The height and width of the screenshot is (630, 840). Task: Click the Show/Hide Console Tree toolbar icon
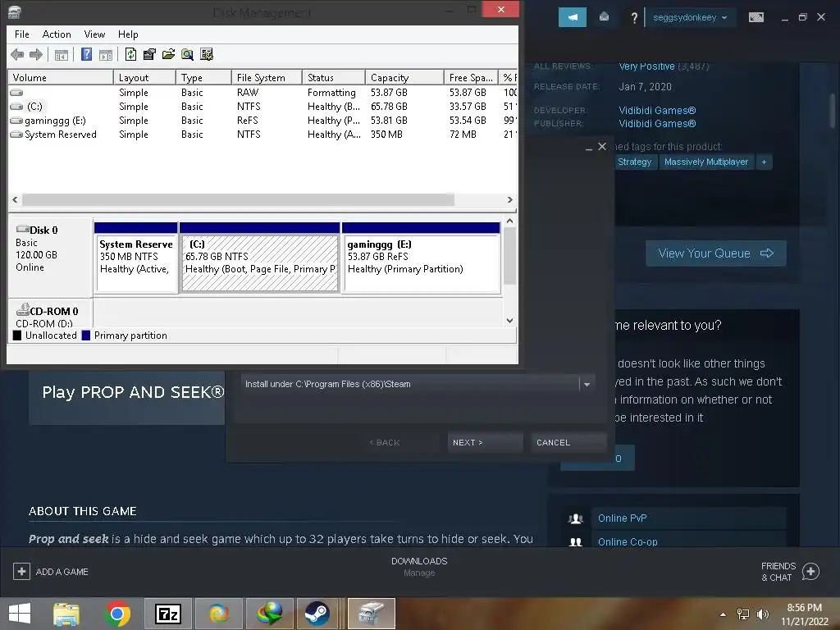(x=61, y=55)
